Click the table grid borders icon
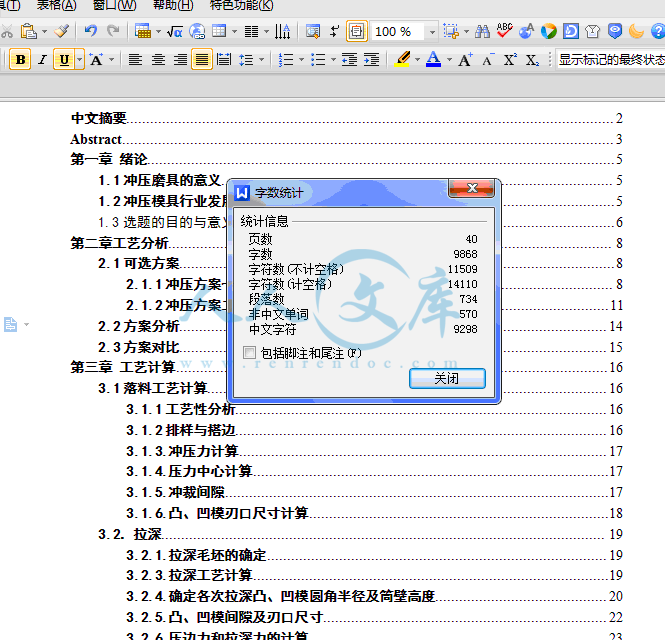This screenshot has width=665, height=640. point(219,31)
